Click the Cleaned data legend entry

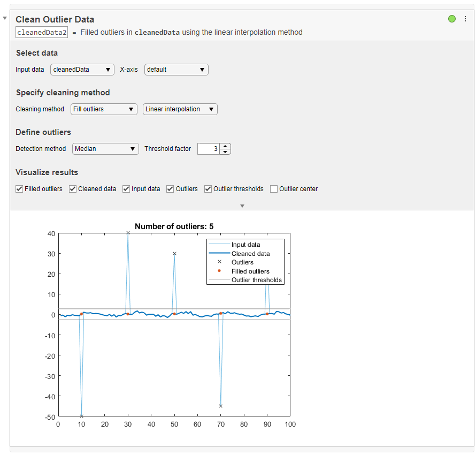coord(250,254)
